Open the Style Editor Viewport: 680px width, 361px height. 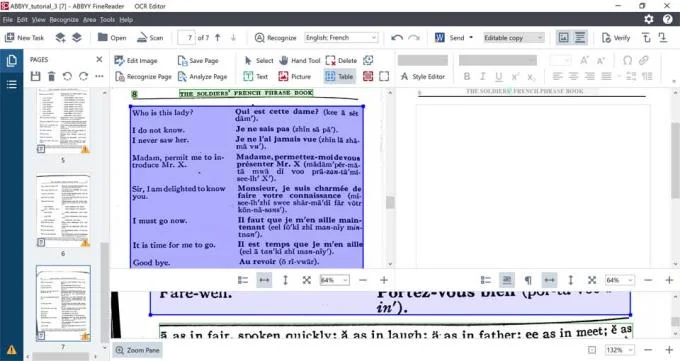[x=423, y=76]
